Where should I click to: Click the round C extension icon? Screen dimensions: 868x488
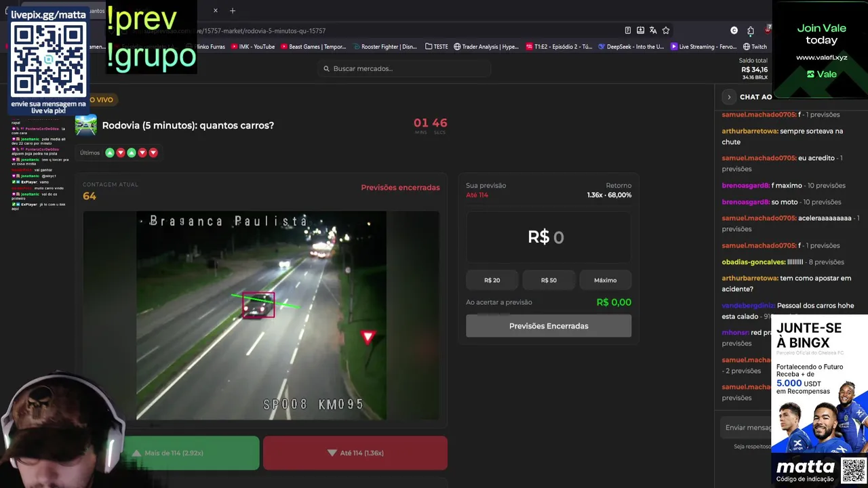(x=734, y=30)
